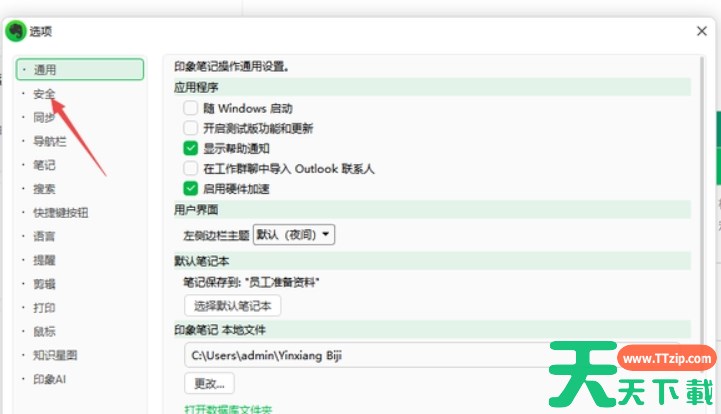Open the 印象AI settings category
Screen dimensions: 721x414
(x=50, y=379)
